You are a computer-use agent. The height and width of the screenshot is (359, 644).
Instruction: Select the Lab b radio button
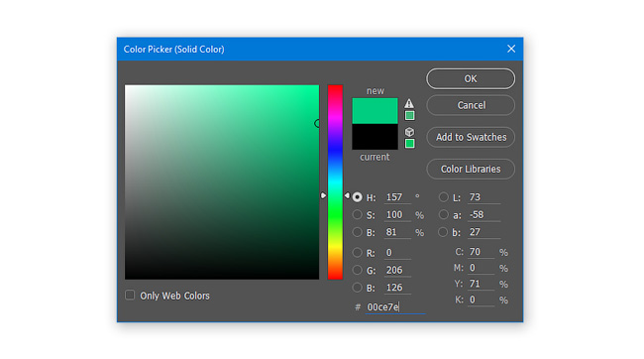443,232
